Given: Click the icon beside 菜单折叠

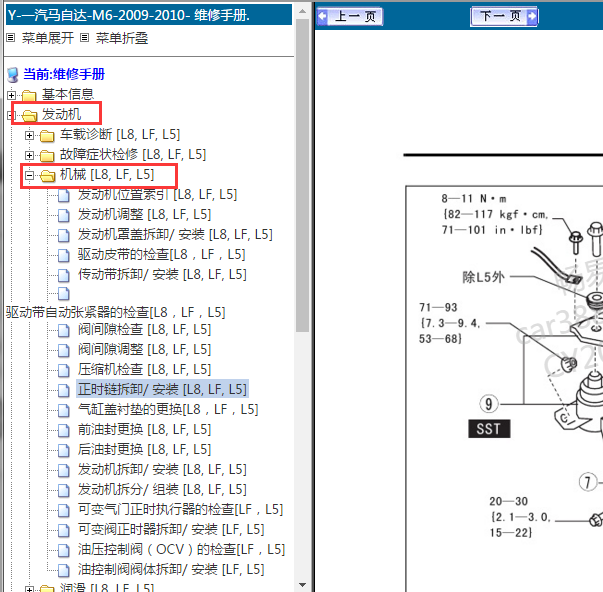Looking at the screenshot, I should pos(85,38).
